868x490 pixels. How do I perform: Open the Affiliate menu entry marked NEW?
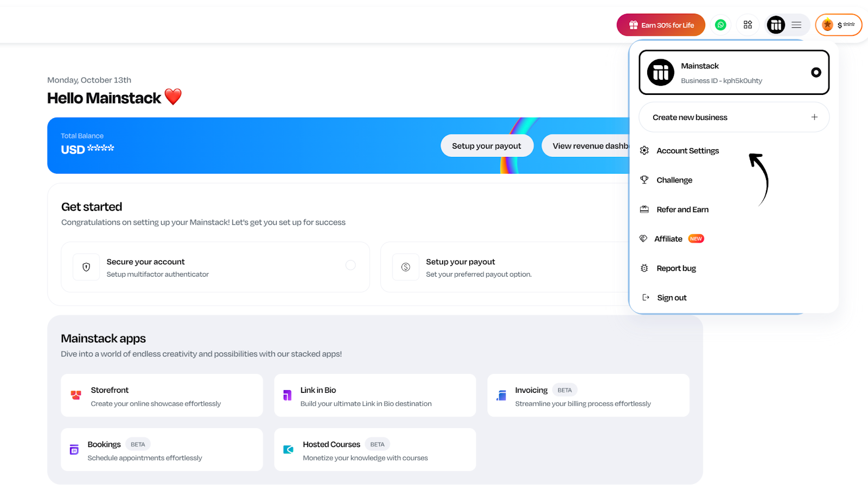click(668, 239)
